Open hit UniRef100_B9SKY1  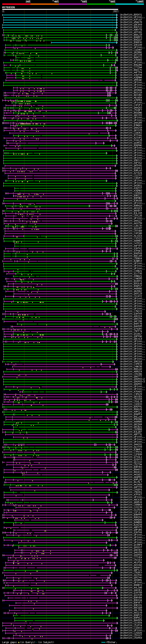[x=131, y=15]
